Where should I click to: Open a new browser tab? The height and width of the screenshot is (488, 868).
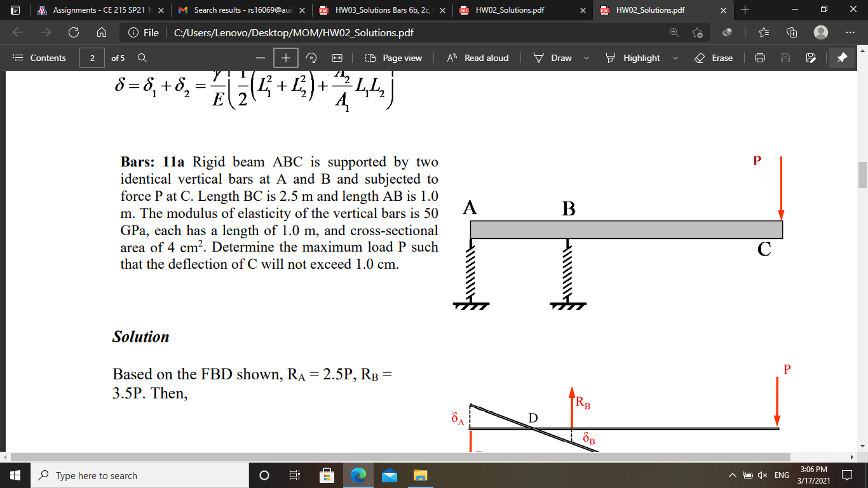click(745, 10)
